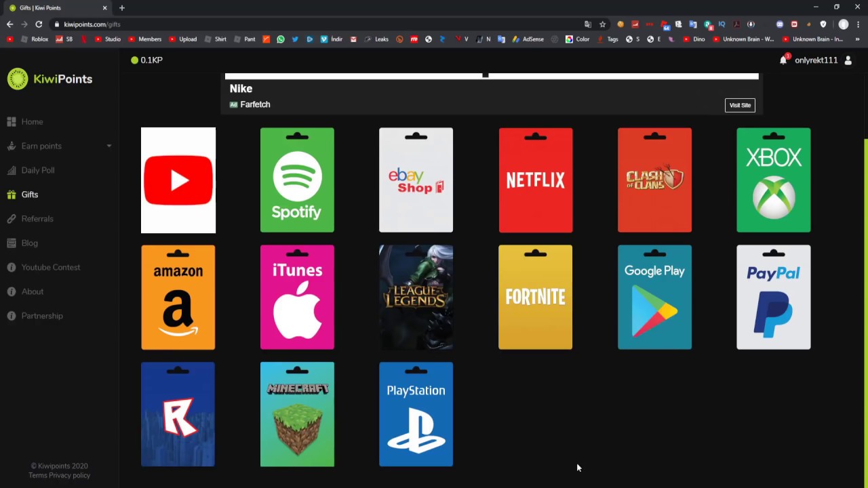The image size is (868, 488).
Task: Open Chrome profile avatar
Action: tap(844, 24)
